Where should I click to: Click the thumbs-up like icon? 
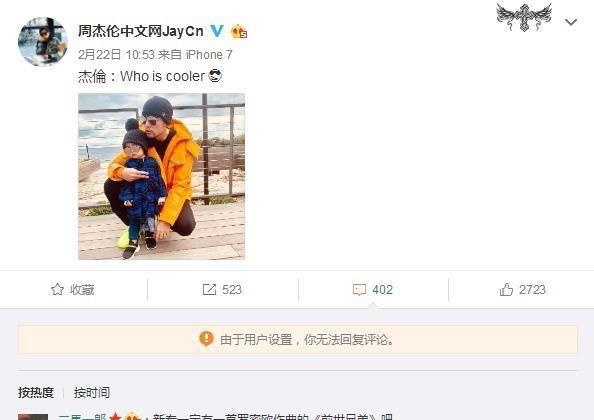click(x=506, y=289)
